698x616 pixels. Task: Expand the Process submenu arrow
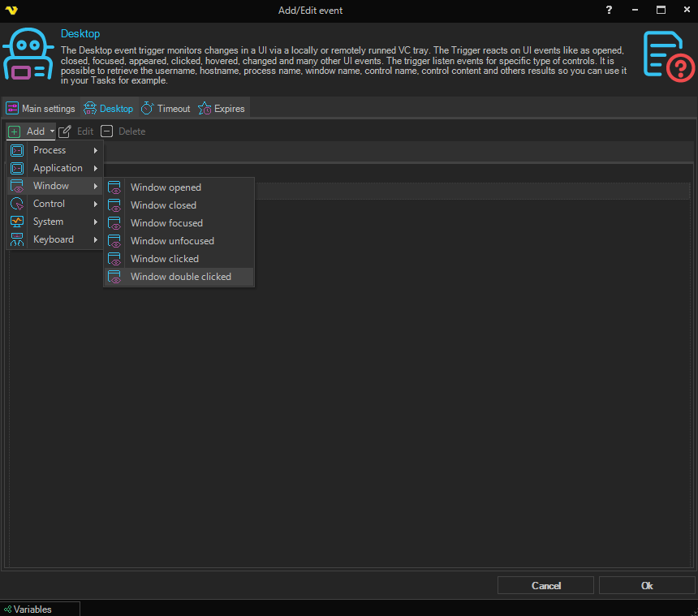pos(95,150)
